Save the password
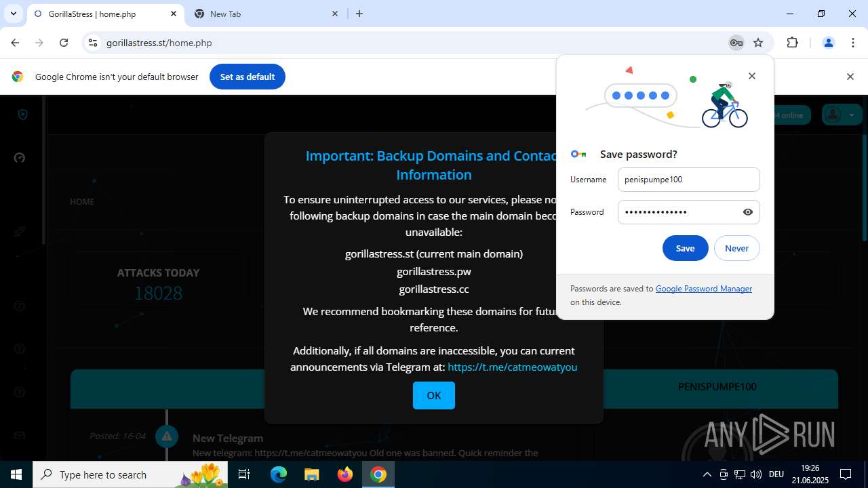Viewport: 868px width, 488px height. pos(685,248)
